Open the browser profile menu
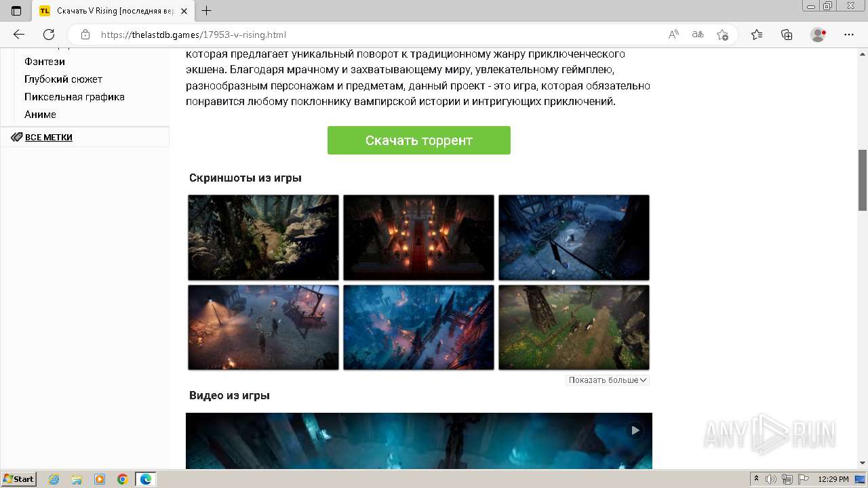Screen dimensions: 868x488 point(818,35)
